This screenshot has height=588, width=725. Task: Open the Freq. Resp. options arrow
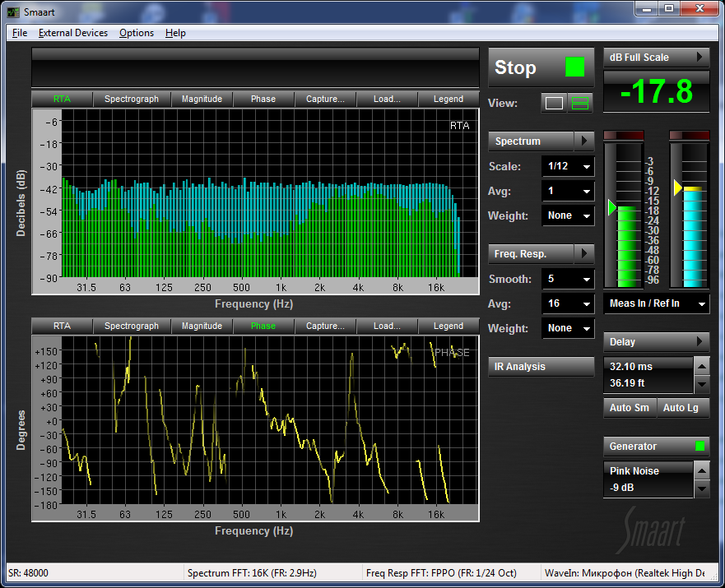coord(583,253)
